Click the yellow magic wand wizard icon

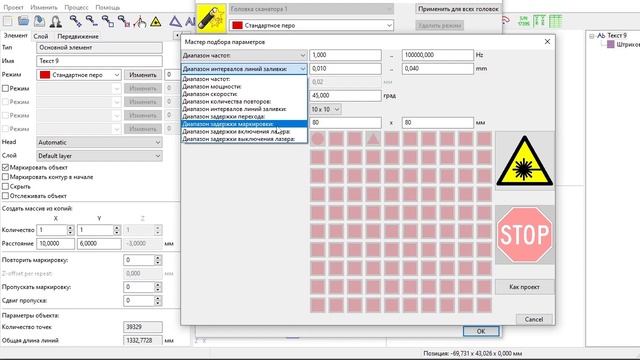click(211, 18)
